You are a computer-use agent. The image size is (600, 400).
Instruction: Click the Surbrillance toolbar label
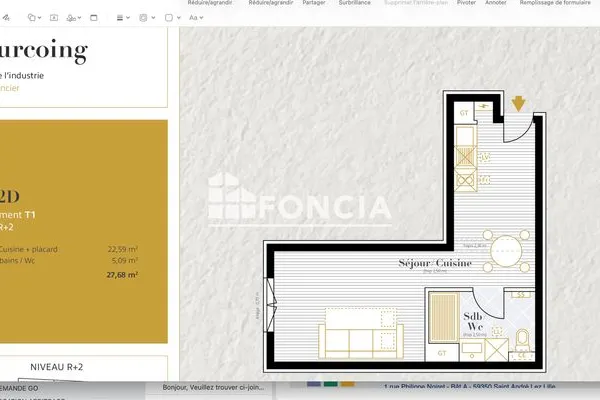coord(355,3)
